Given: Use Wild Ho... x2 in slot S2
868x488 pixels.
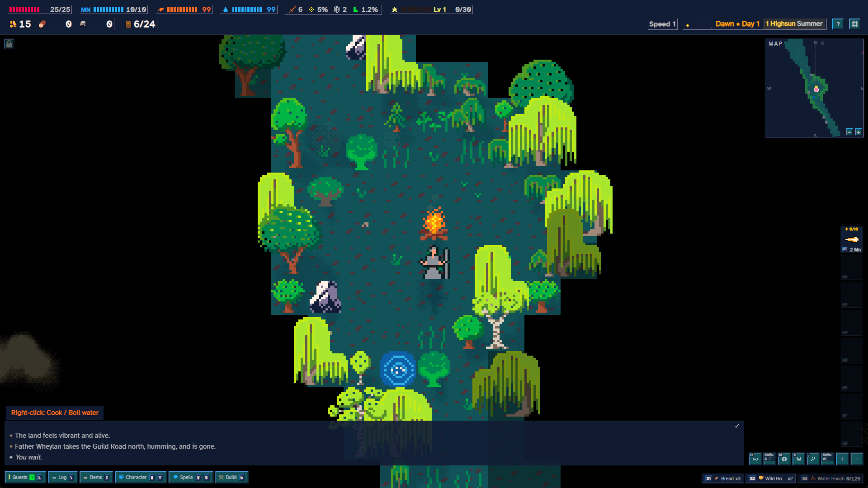Looking at the screenshot, I should coord(771,479).
